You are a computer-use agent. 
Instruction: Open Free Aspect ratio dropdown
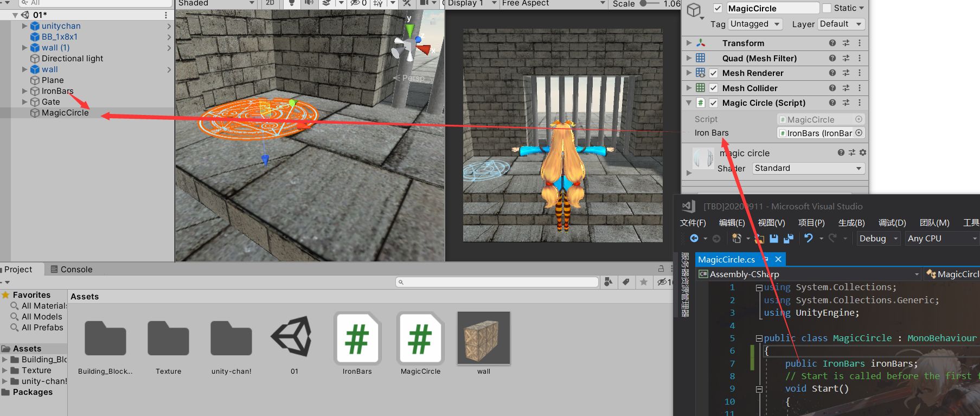click(x=553, y=3)
